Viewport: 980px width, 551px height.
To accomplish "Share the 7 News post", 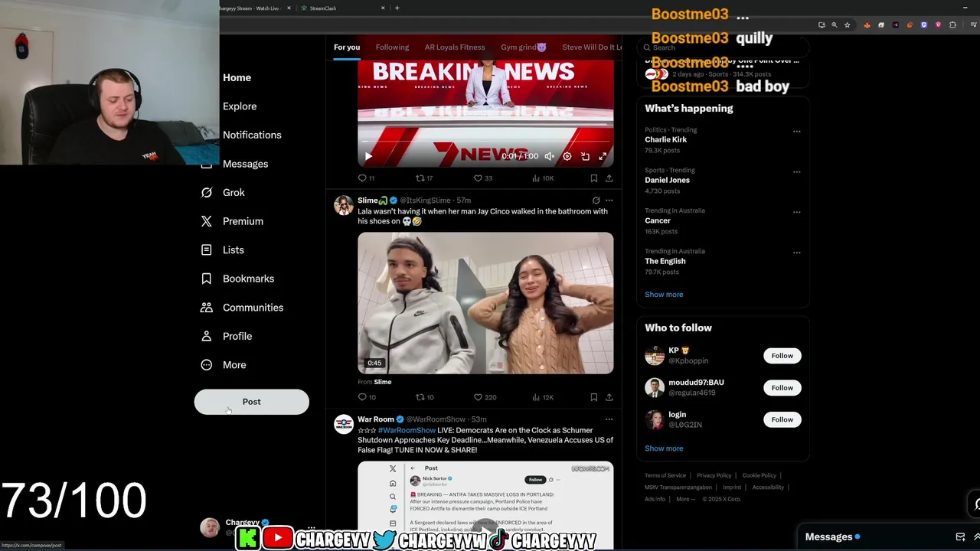I will (609, 178).
